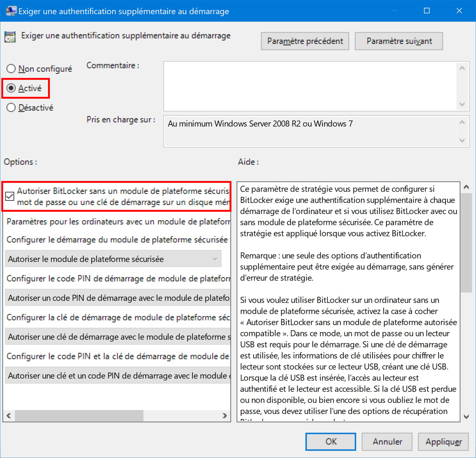476x458 pixels.
Task: Click the Commentaire box scroll up arrow
Action: coord(462,68)
